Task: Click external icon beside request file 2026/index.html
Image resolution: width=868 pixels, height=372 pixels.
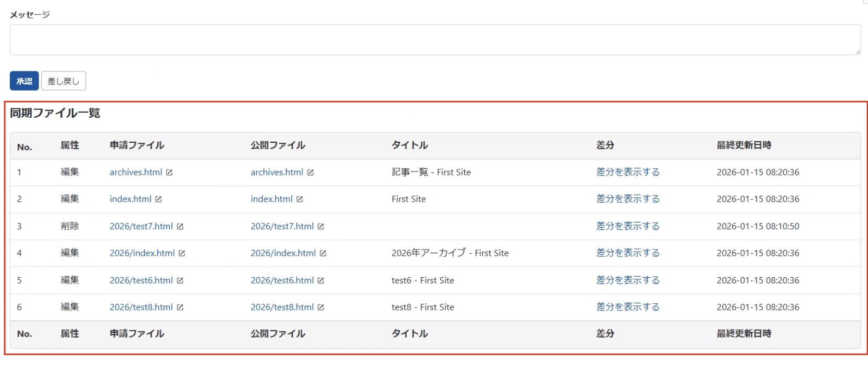Action: coord(182,253)
